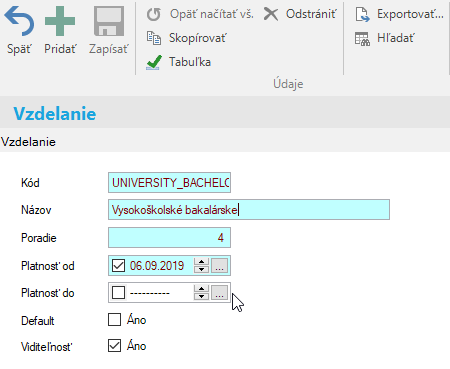This screenshot has height=369, width=450.
Task: Add a new record with Pridať
Action: (60, 21)
